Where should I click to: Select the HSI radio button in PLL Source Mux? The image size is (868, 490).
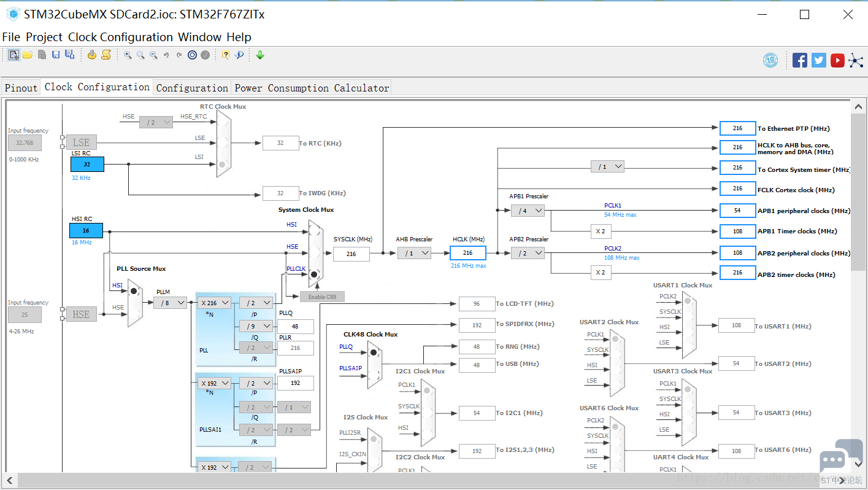click(133, 290)
